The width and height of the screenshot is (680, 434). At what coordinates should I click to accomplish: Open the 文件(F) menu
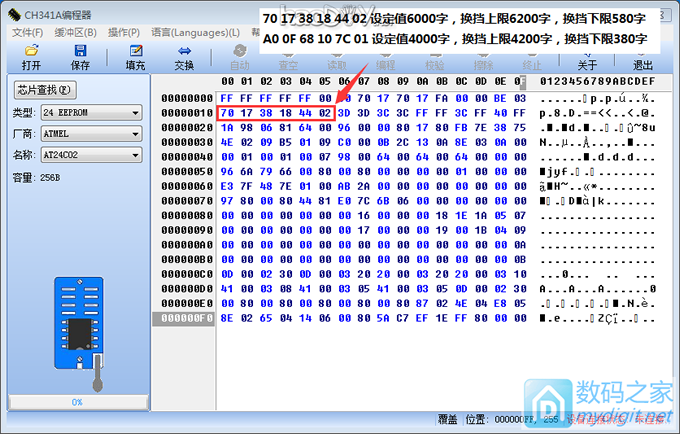pyautogui.click(x=27, y=32)
